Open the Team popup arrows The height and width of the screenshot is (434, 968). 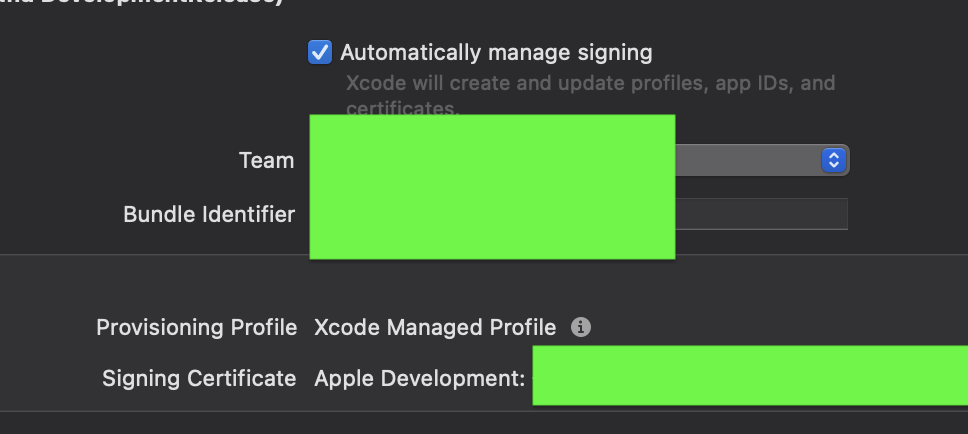click(x=833, y=161)
